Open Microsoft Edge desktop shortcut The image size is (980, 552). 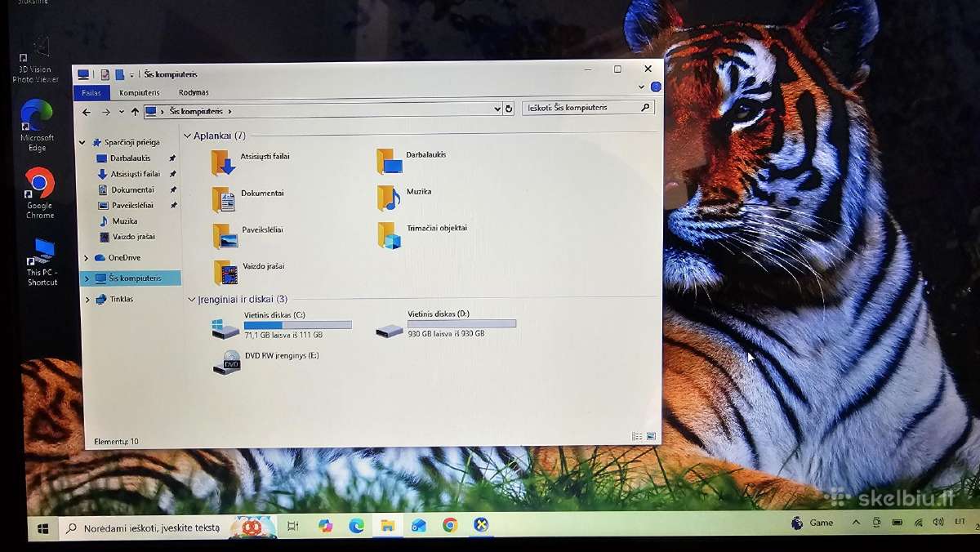(37, 125)
